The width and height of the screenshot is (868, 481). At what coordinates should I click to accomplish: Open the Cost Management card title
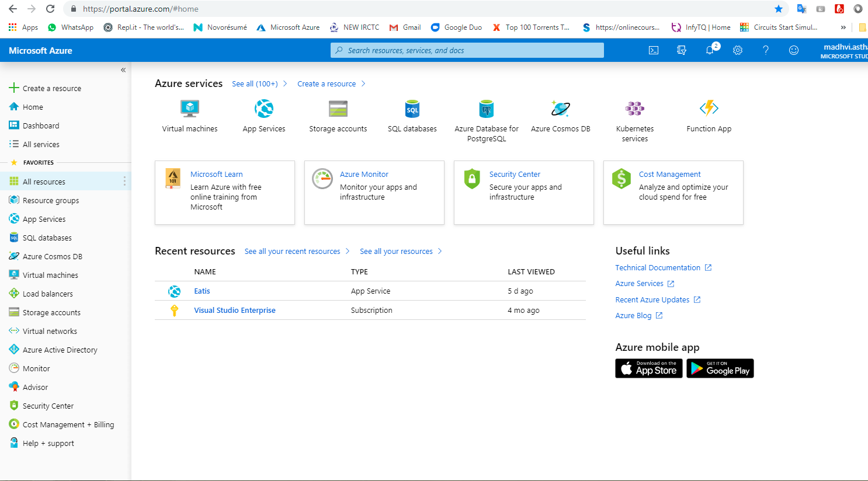[x=669, y=175]
